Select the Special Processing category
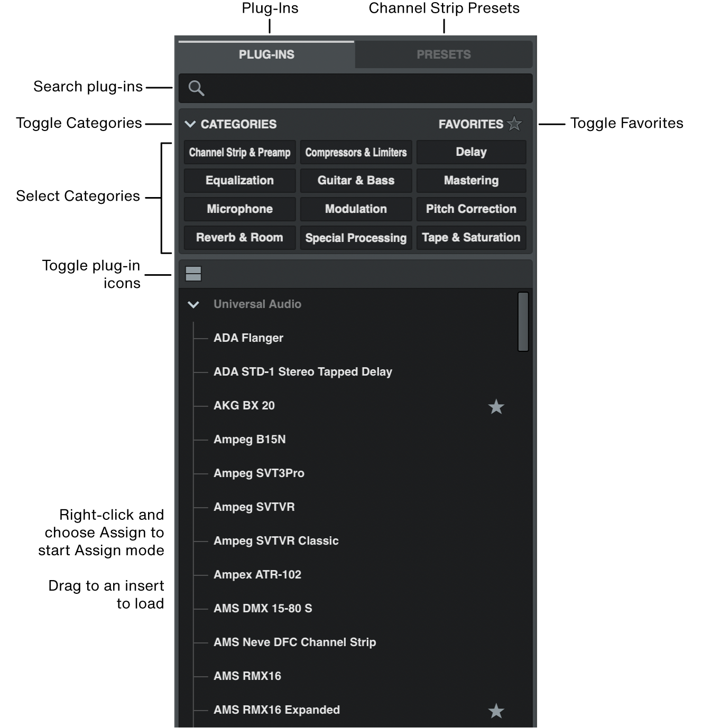The width and height of the screenshot is (710, 728). coord(356,238)
